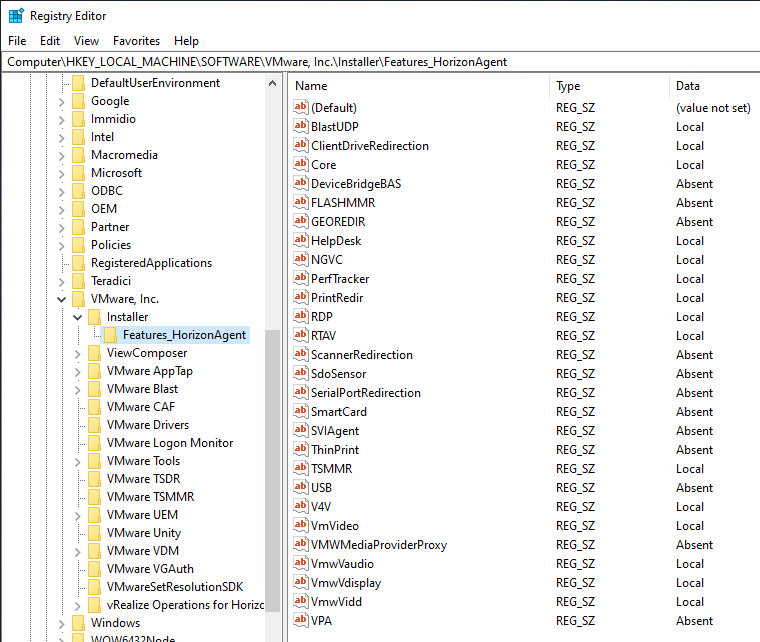The width and height of the screenshot is (760, 642).
Task: Click the VmwVaudio string icon
Action: pyautogui.click(x=301, y=563)
